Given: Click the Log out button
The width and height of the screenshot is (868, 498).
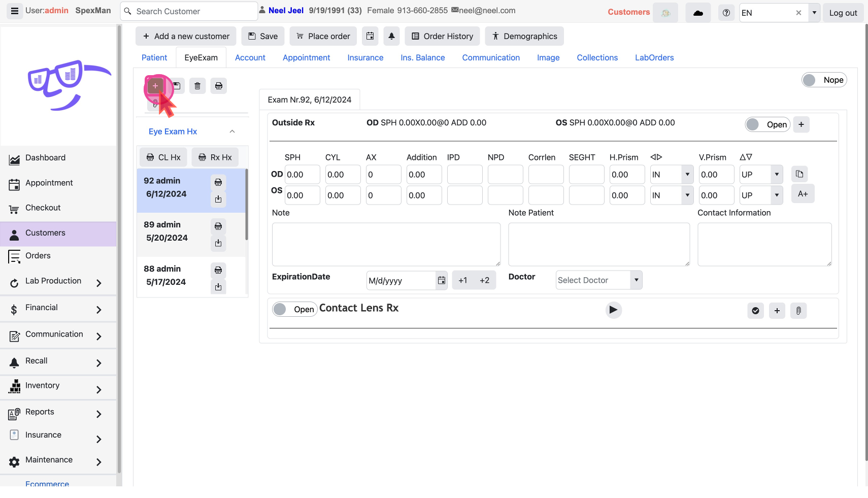Looking at the screenshot, I should tap(843, 13).
